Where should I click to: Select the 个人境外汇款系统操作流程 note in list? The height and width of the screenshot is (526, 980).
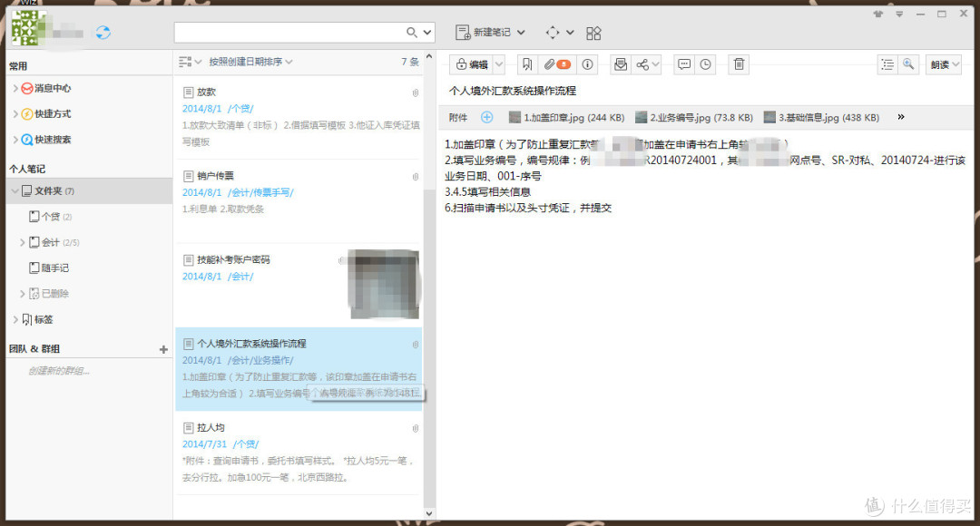299,368
